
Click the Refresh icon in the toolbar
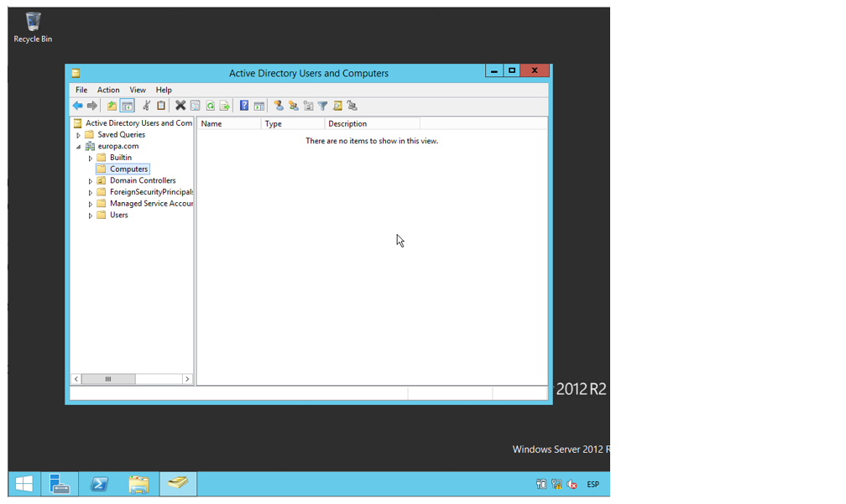click(210, 106)
